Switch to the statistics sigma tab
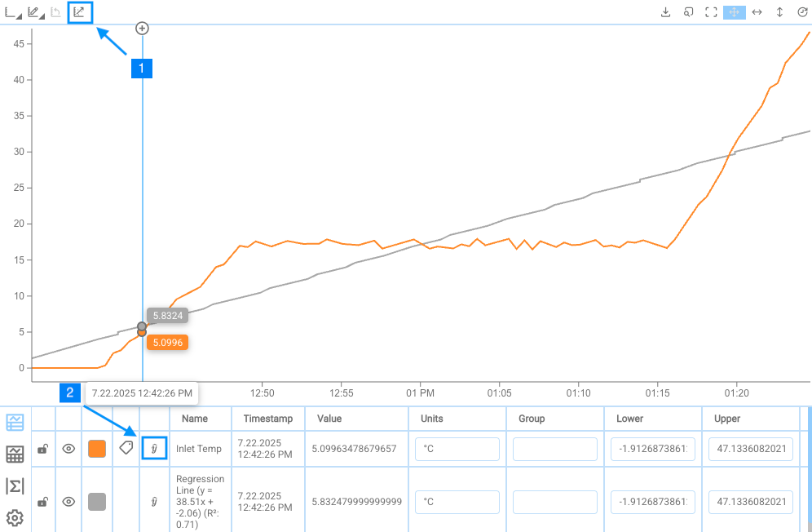 15,486
